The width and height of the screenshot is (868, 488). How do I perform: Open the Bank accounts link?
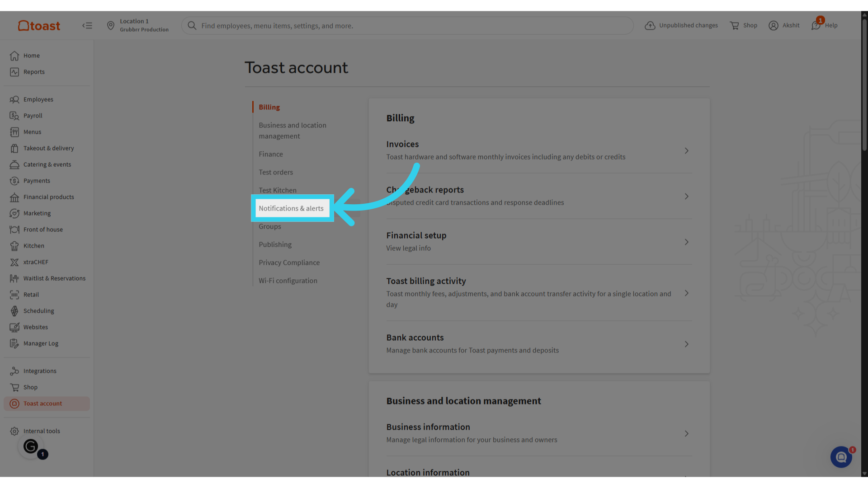(415, 338)
